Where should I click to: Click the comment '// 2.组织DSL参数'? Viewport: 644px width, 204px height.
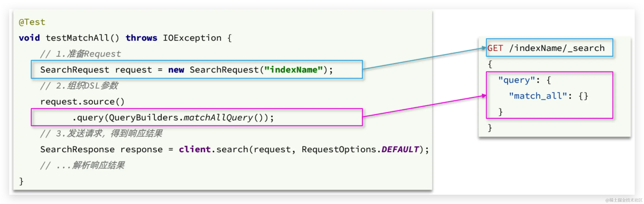pyautogui.click(x=79, y=86)
